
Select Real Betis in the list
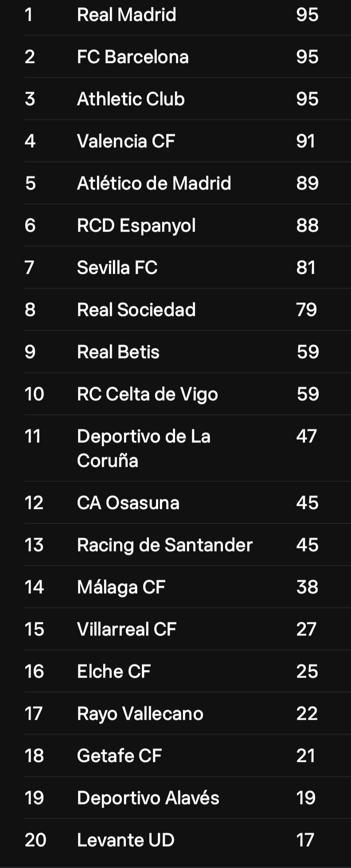[x=187, y=352]
